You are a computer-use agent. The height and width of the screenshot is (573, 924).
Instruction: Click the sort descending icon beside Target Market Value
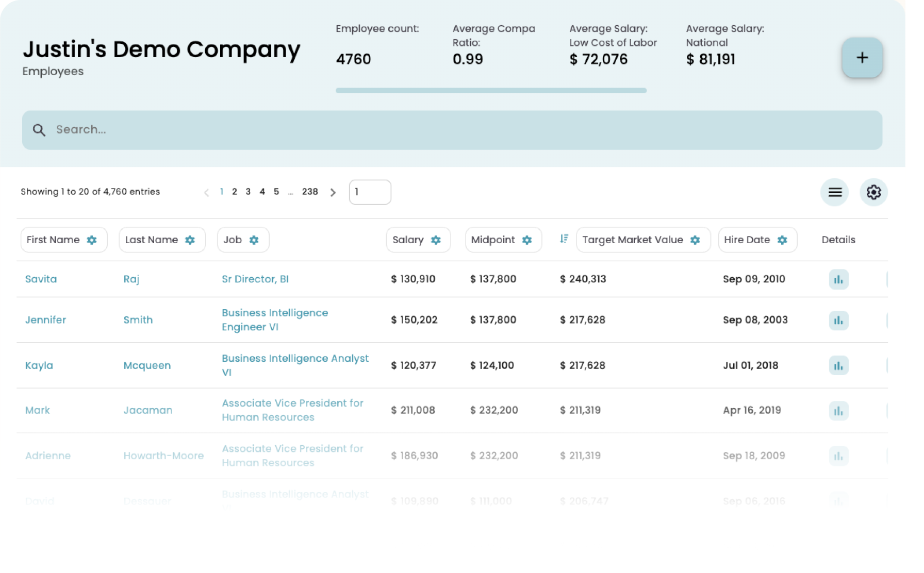[564, 239]
